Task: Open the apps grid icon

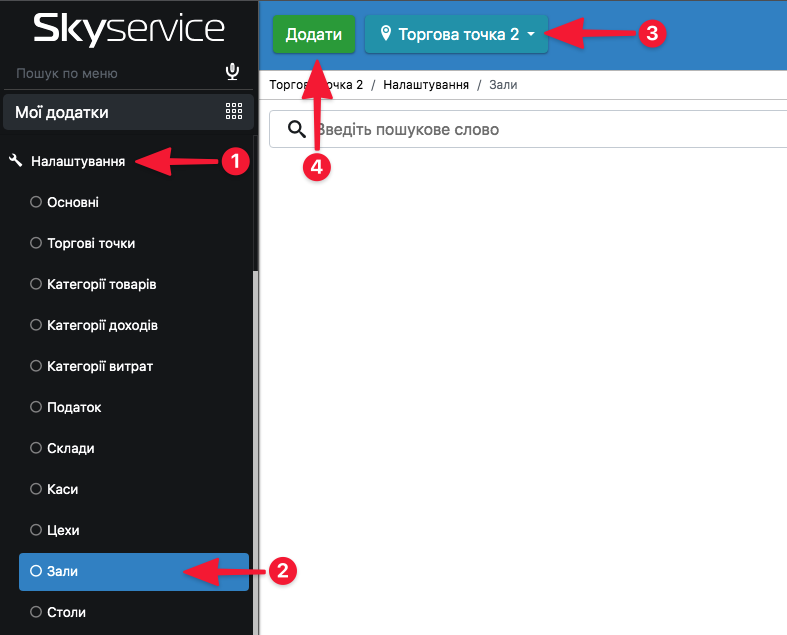Action: click(x=234, y=112)
